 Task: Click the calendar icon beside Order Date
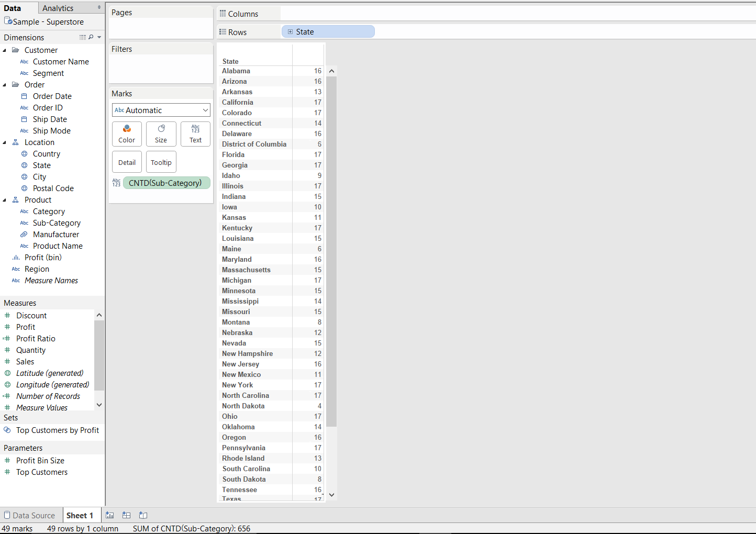[24, 96]
